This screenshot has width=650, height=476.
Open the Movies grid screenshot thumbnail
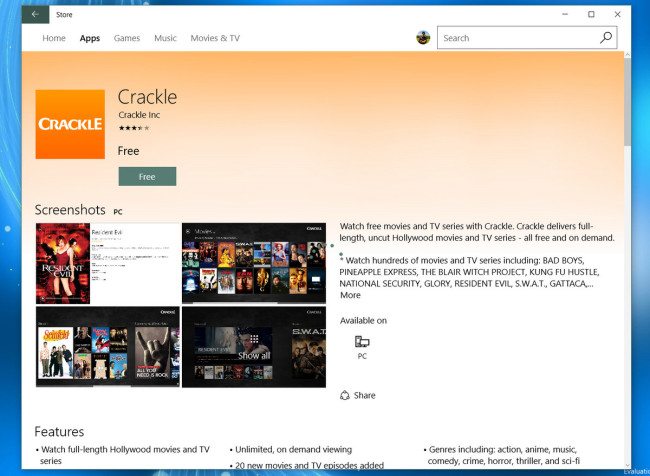coord(253,263)
